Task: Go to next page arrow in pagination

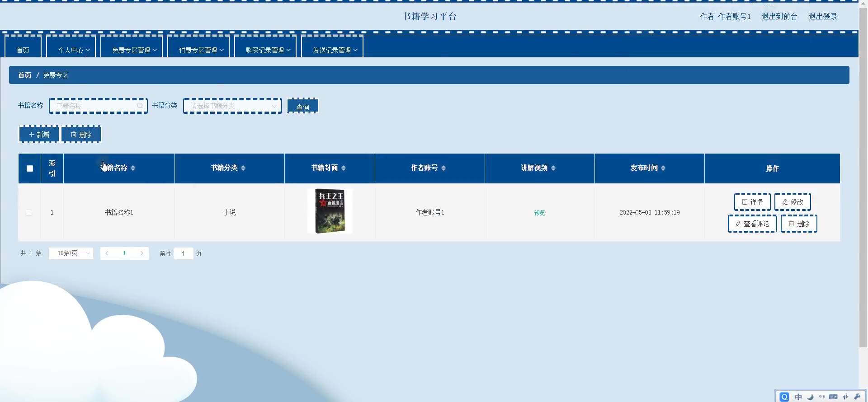Action: pos(142,253)
